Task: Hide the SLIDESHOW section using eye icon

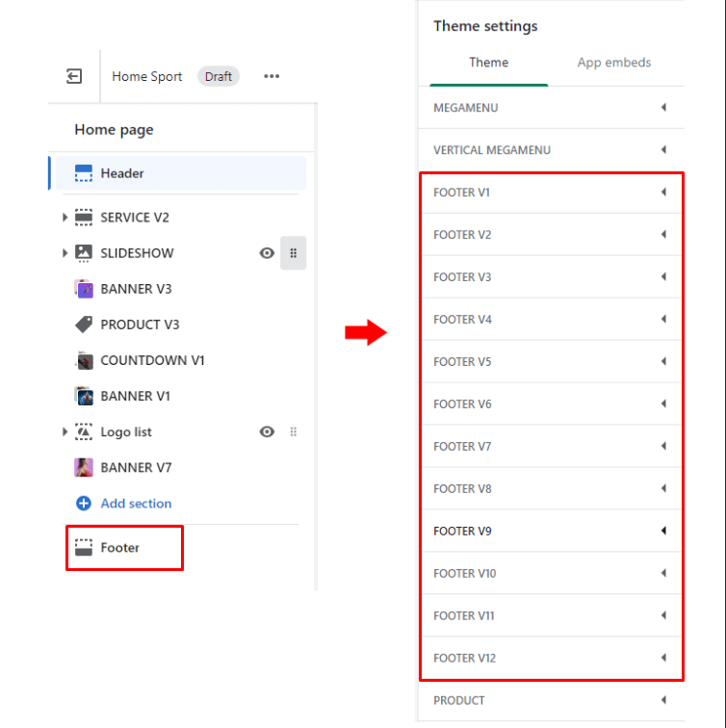Action: click(267, 253)
